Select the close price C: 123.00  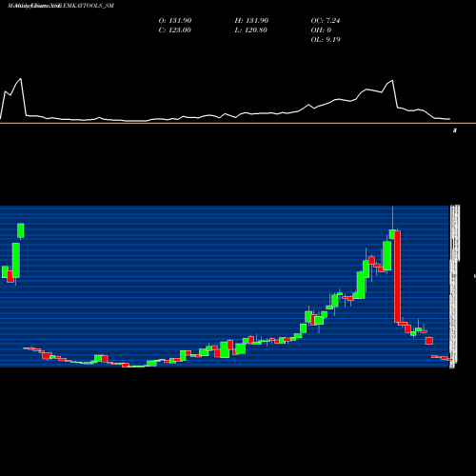(x=174, y=30)
